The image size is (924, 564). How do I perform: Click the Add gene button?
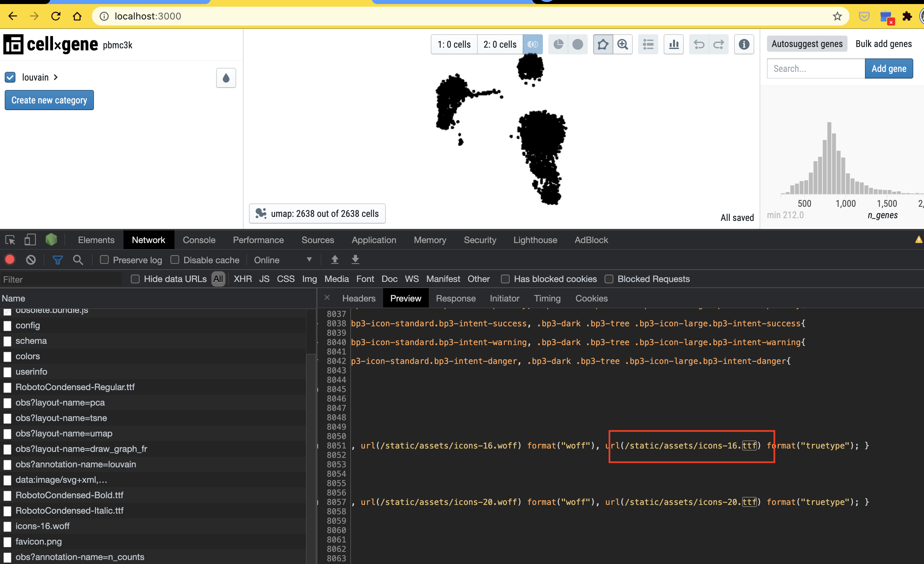(888, 69)
